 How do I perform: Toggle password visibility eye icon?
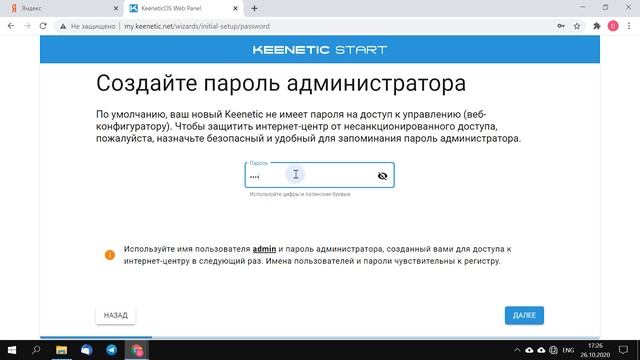(x=382, y=176)
